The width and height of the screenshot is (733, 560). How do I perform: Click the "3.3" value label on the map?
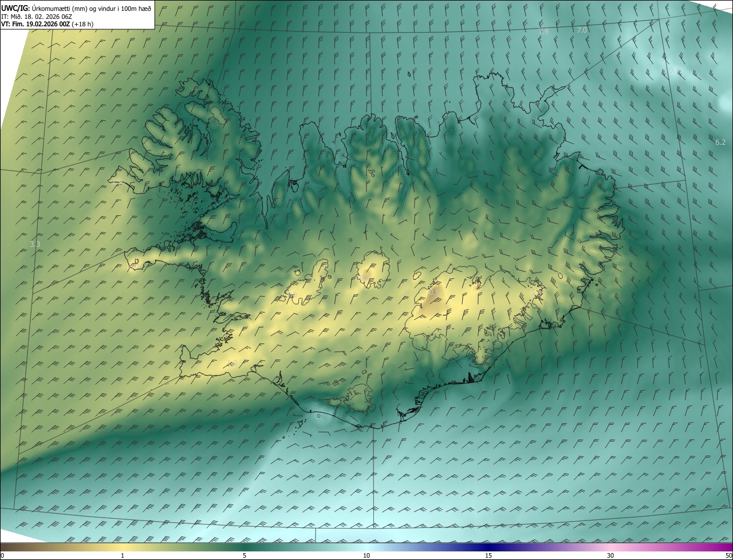click(35, 244)
